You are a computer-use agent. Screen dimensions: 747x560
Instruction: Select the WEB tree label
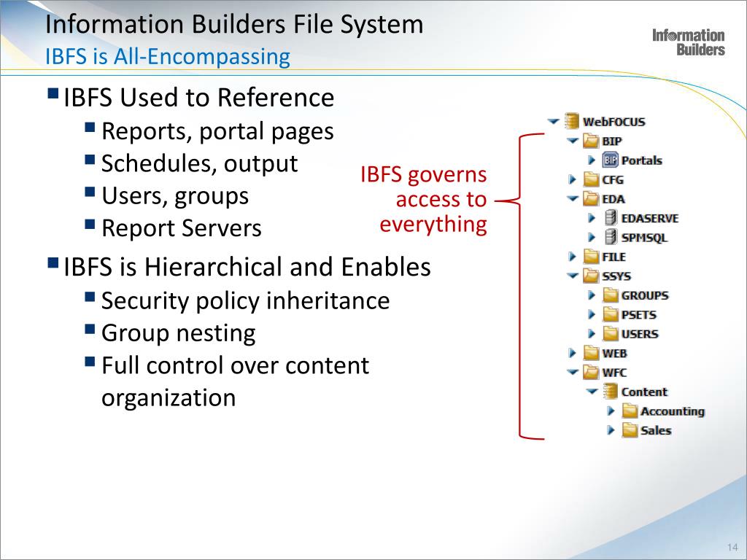[614, 354]
